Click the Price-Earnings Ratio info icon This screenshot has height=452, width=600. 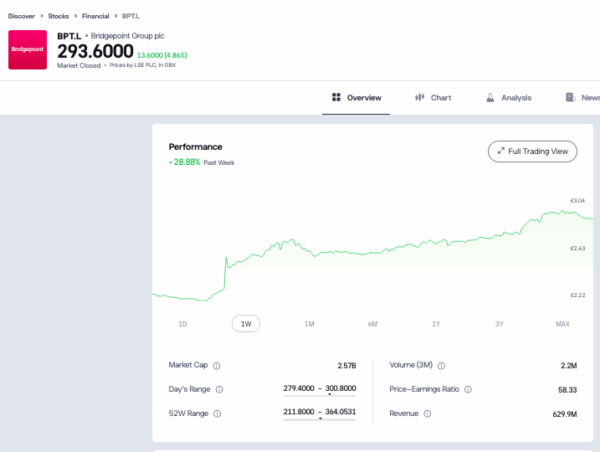click(x=468, y=390)
